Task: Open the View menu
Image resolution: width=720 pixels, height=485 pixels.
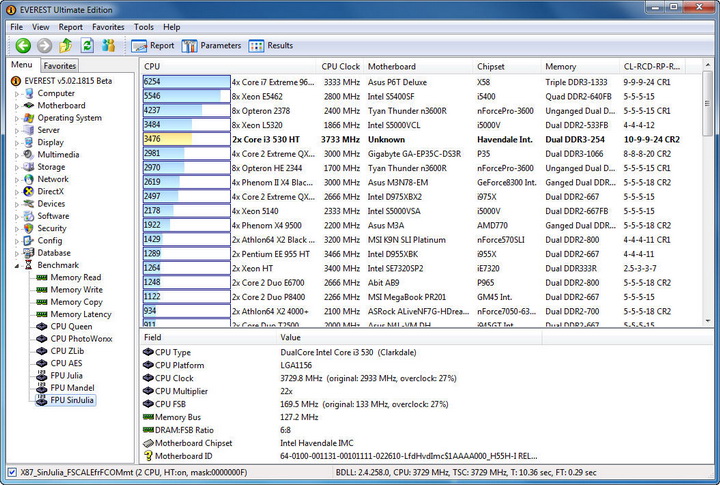Action: 40,27
